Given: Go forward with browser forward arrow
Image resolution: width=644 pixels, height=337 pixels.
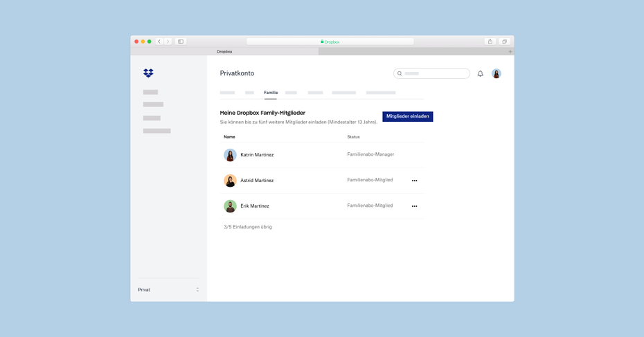Looking at the screenshot, I should (x=168, y=42).
